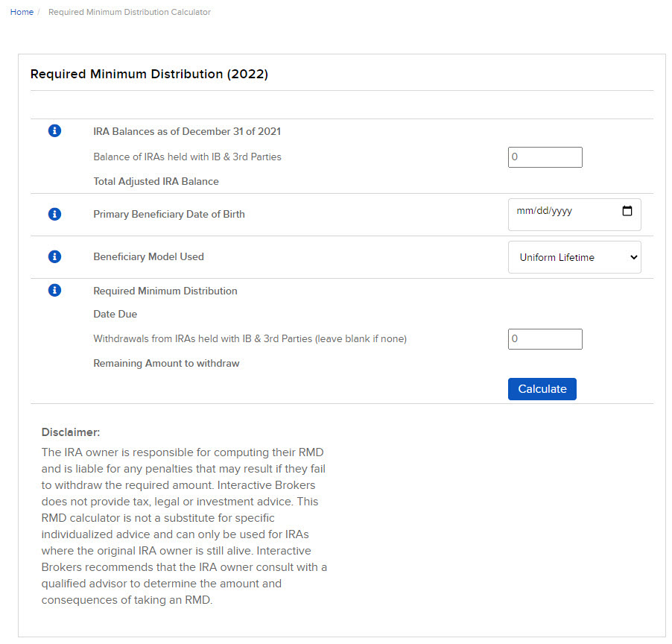Viewport: 672px width, 644px height.
Task: Click the info icon beside Primary Beneficiary Date of Birth
Action: 54,214
